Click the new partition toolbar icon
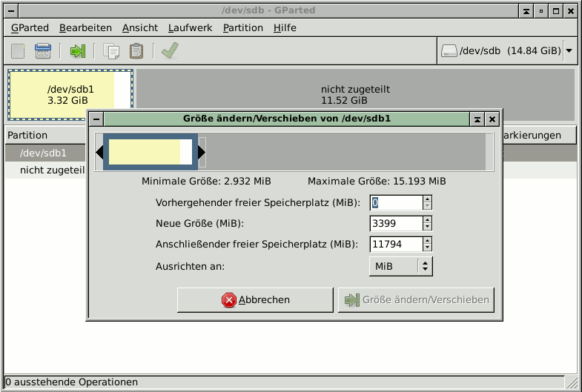Image resolution: width=582 pixels, height=392 pixels. coord(19,51)
